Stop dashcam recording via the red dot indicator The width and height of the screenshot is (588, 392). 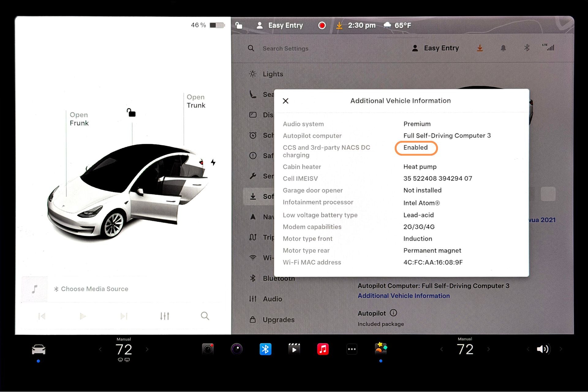tap(322, 25)
